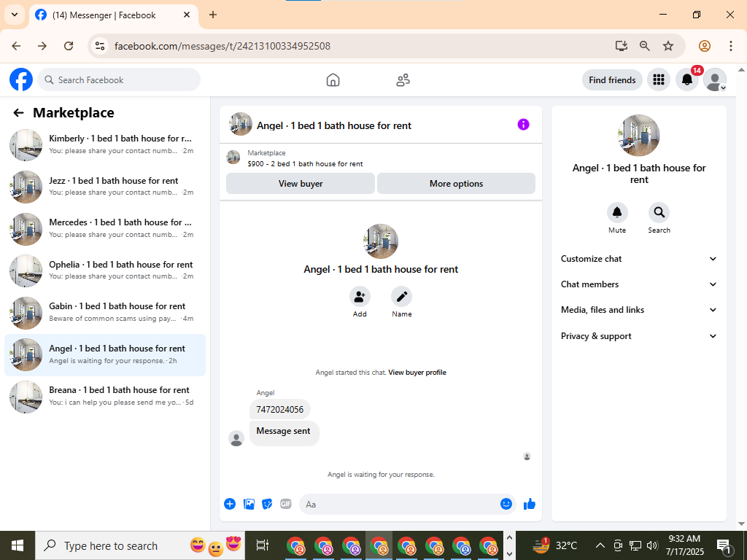Open Kimberly's house for rent conversation

105,145
